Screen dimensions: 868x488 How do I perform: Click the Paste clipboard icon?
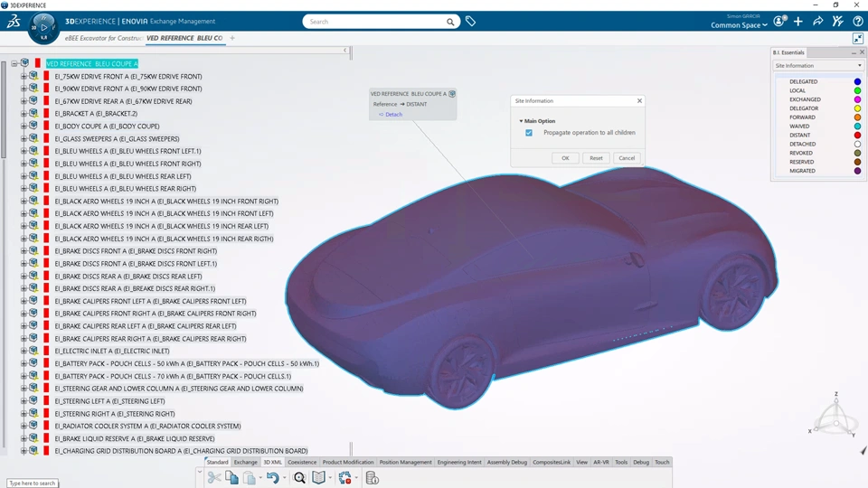tap(250, 477)
